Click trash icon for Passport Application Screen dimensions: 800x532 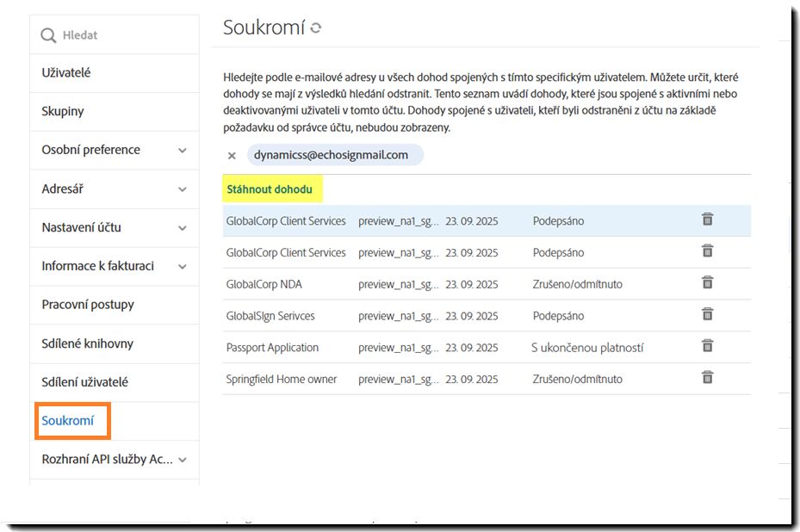click(707, 346)
